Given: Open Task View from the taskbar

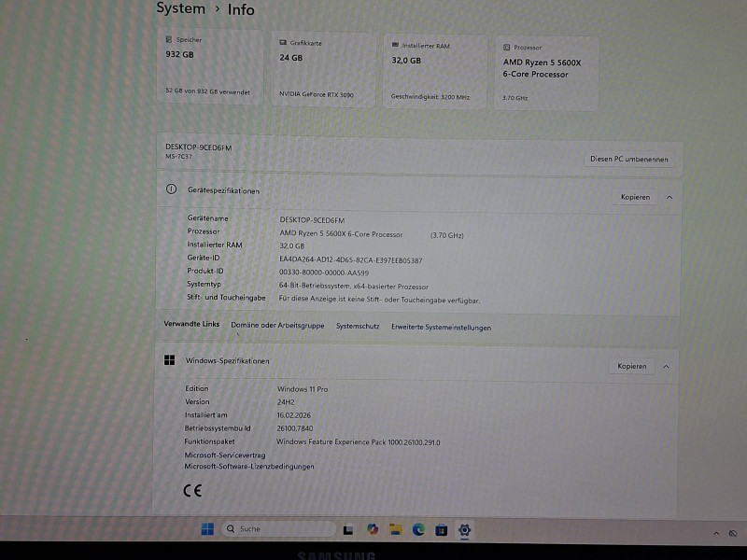Looking at the screenshot, I should click(x=348, y=529).
